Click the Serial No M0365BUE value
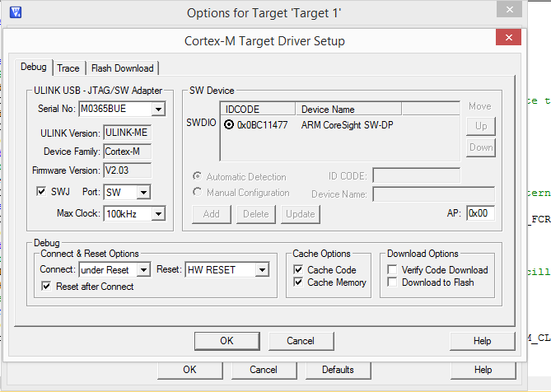 pyautogui.click(x=103, y=109)
